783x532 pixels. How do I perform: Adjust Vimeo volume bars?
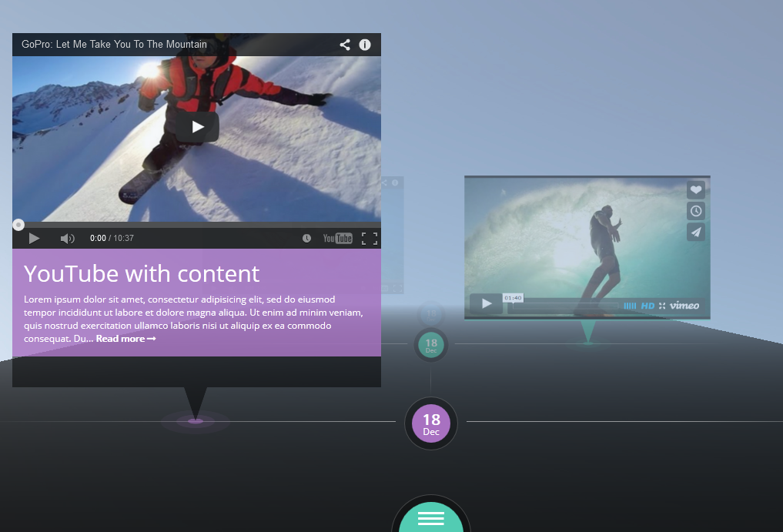(x=630, y=306)
